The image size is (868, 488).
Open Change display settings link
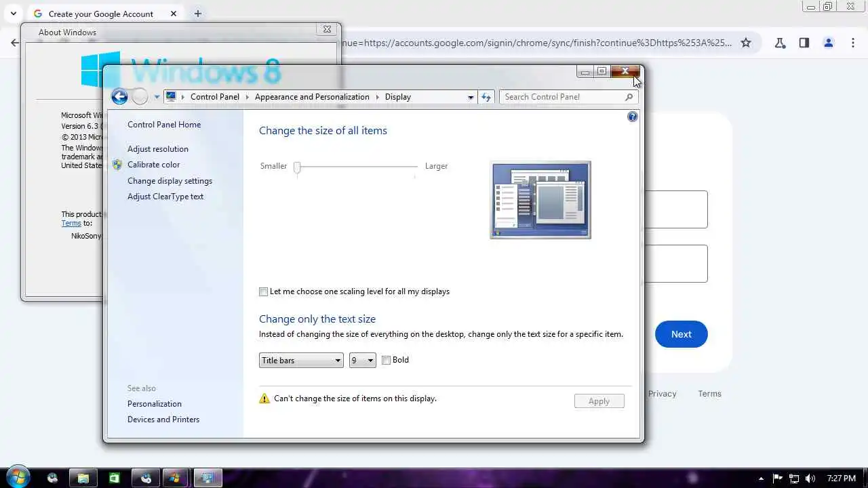[x=170, y=181]
